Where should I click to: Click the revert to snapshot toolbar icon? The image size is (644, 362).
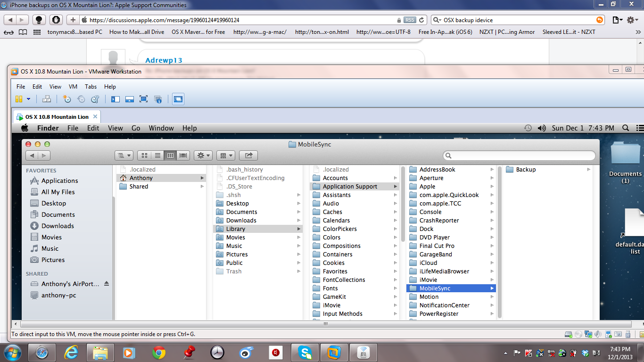coord(81,99)
